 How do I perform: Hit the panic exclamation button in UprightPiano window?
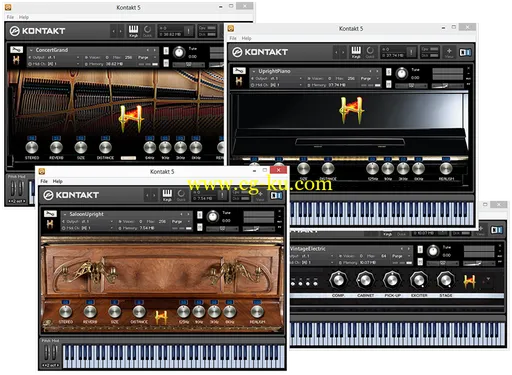click(411, 52)
